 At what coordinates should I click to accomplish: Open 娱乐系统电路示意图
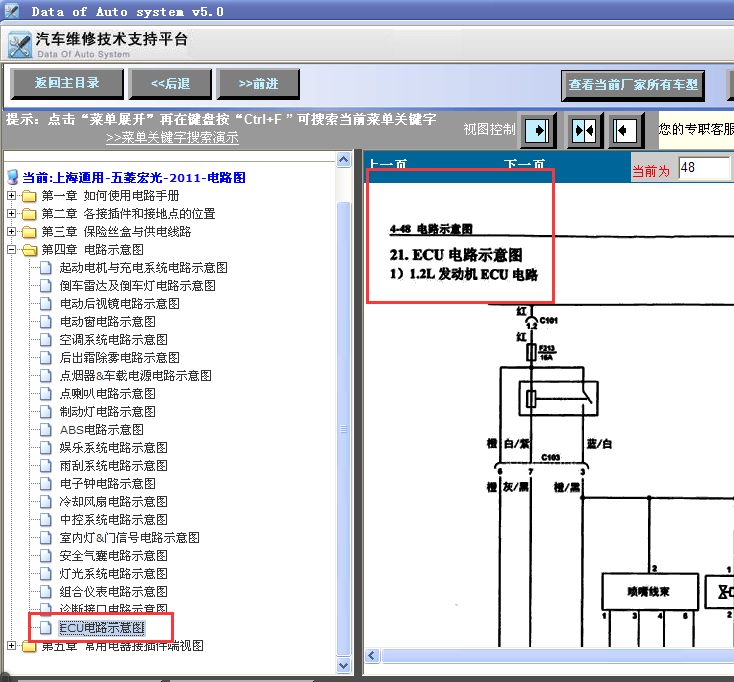(x=113, y=448)
